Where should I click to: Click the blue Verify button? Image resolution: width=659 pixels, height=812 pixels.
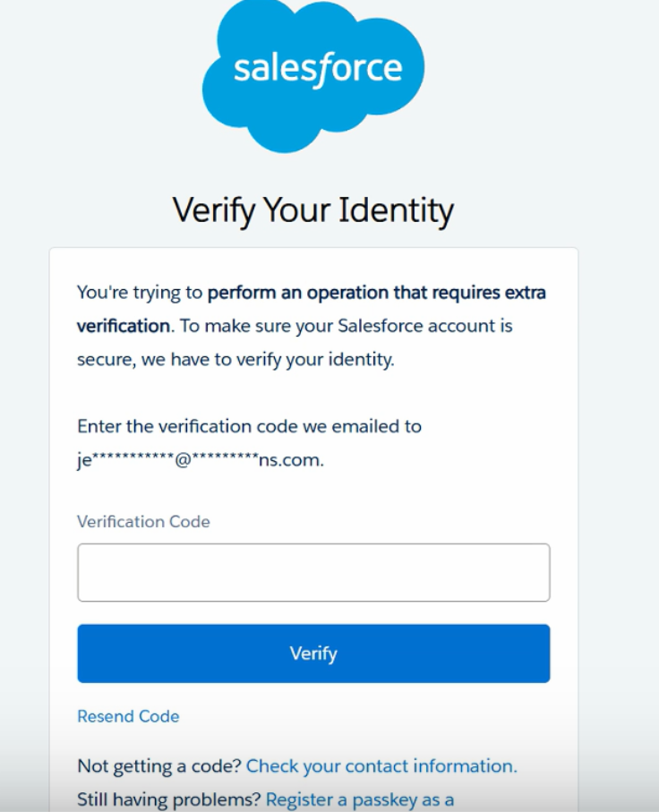click(313, 654)
